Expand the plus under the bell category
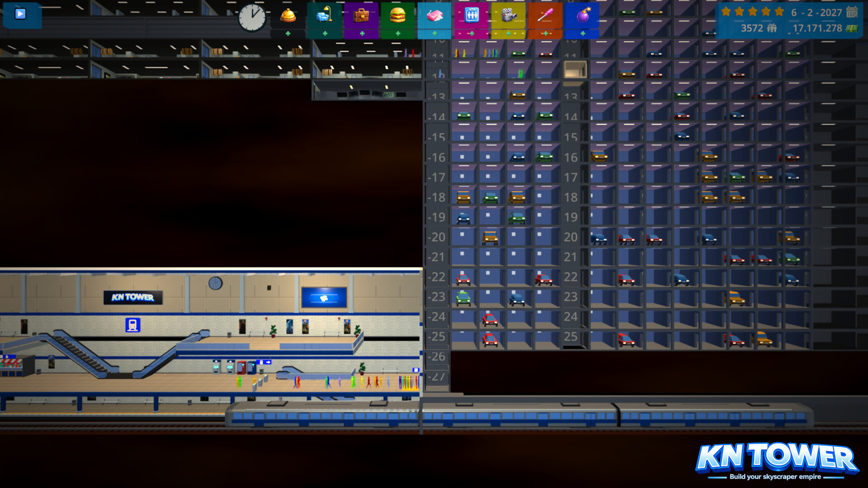The width and height of the screenshot is (868, 488). coord(288,34)
